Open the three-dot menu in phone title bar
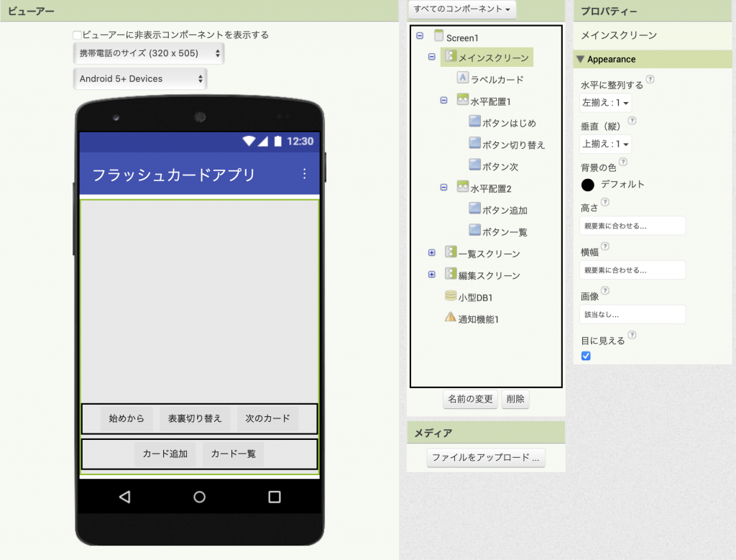The image size is (736, 560). [304, 174]
